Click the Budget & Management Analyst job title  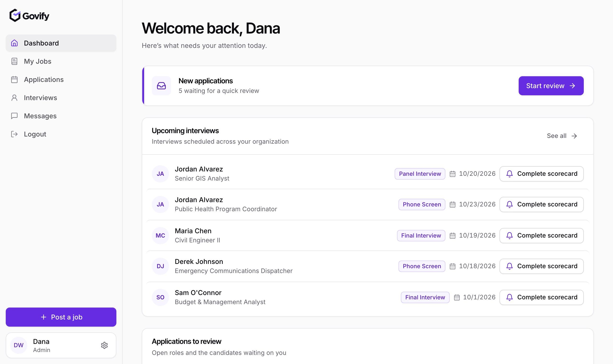point(220,302)
